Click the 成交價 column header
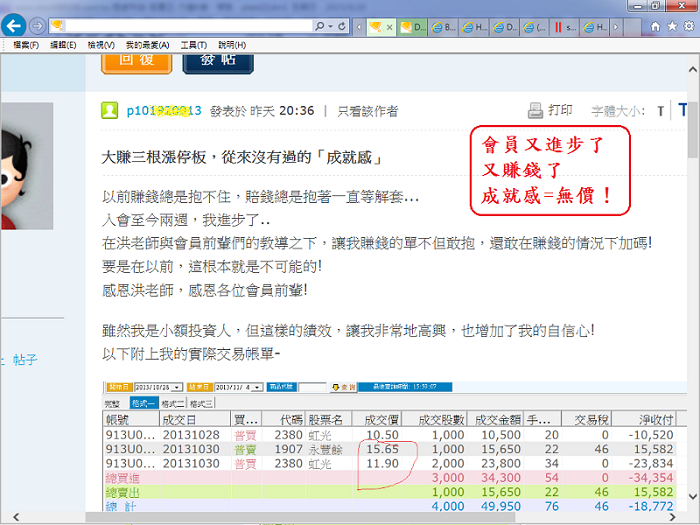 click(377, 420)
